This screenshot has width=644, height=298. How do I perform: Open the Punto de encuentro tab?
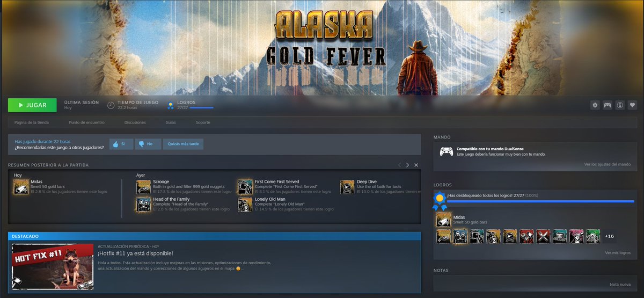click(86, 122)
